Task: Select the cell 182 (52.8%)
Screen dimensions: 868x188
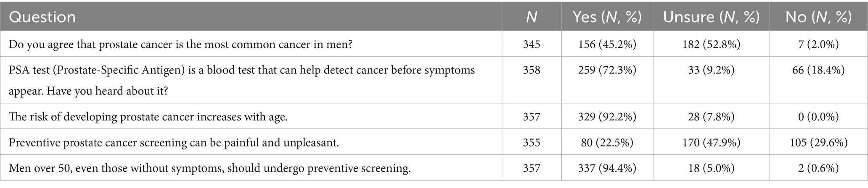Action: point(711,44)
